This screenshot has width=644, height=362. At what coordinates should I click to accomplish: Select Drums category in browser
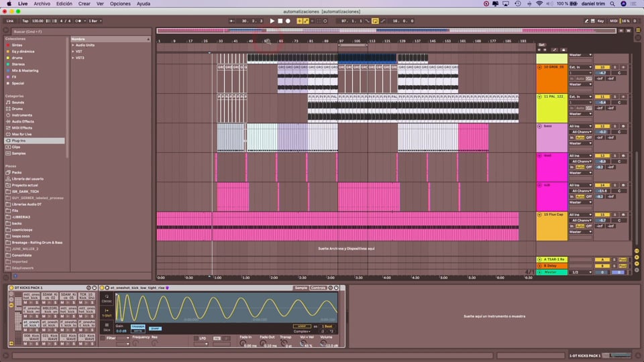(17, 109)
